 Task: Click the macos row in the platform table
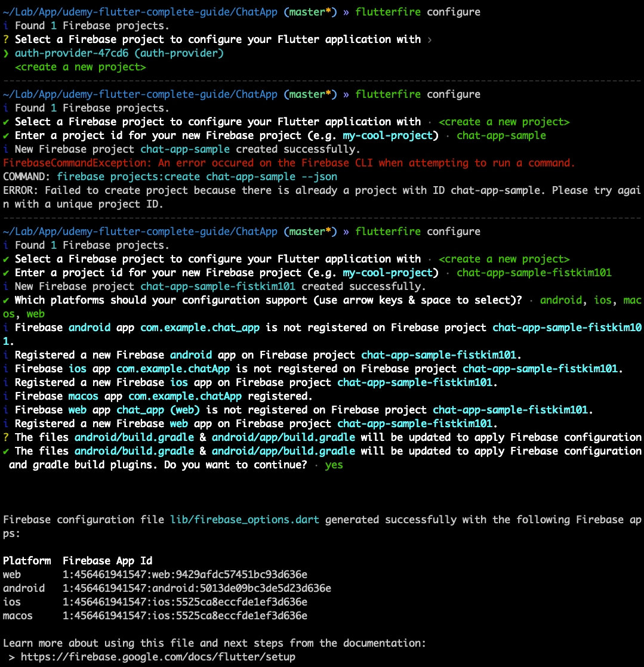click(x=18, y=616)
